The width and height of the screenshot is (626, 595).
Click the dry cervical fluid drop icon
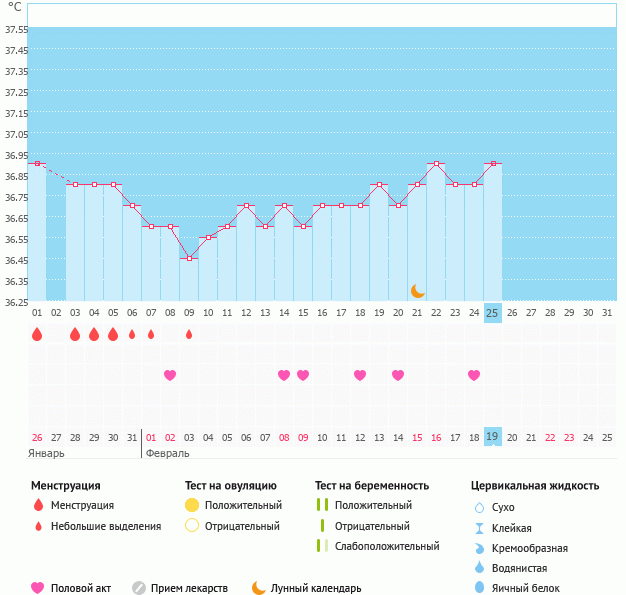(479, 507)
